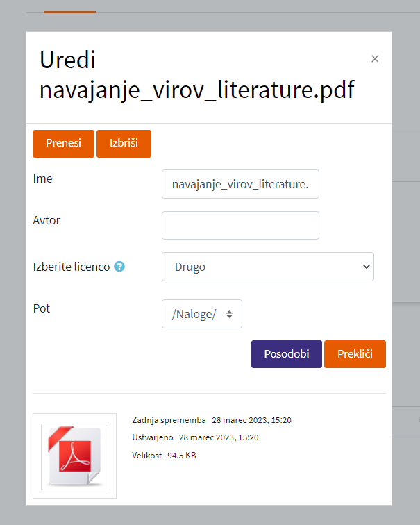Click the Izberite licenco label text
Image resolution: width=420 pixels, height=525 pixels.
tap(72, 267)
